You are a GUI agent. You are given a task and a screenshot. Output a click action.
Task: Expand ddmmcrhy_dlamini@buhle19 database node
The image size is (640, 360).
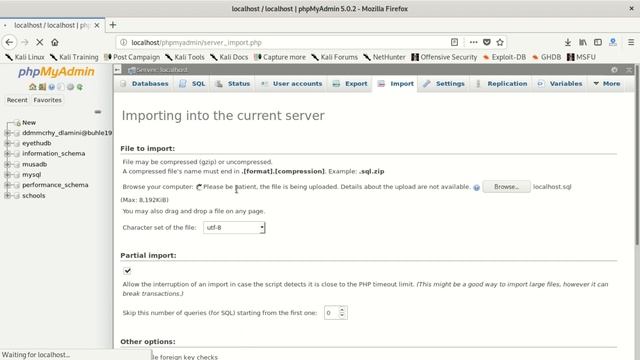point(7,133)
